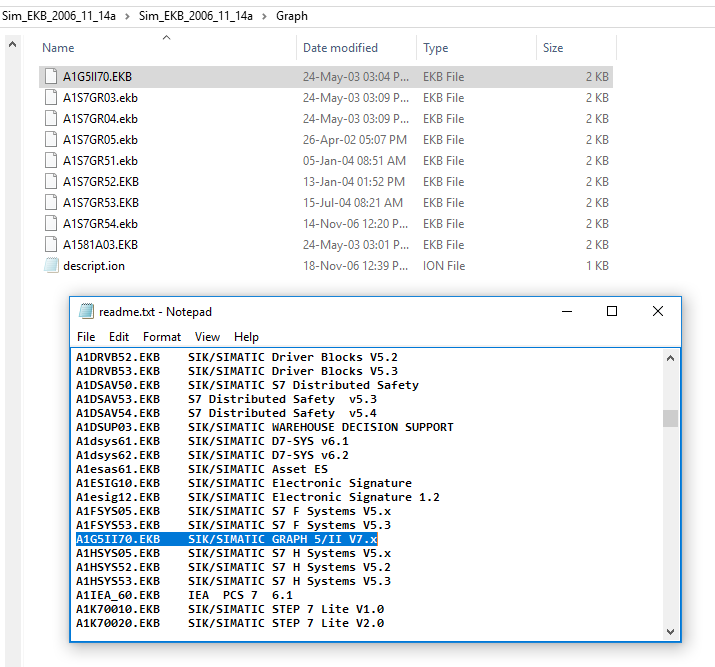This screenshot has width=715, height=667.
Task: Click the descript.ion notepad-style file icon
Action: tap(51, 265)
